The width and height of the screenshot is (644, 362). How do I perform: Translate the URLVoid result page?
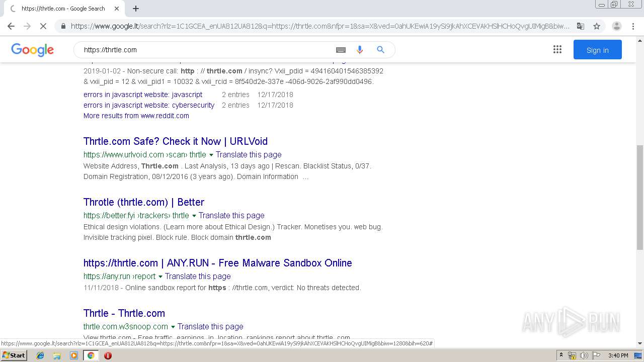click(x=249, y=155)
